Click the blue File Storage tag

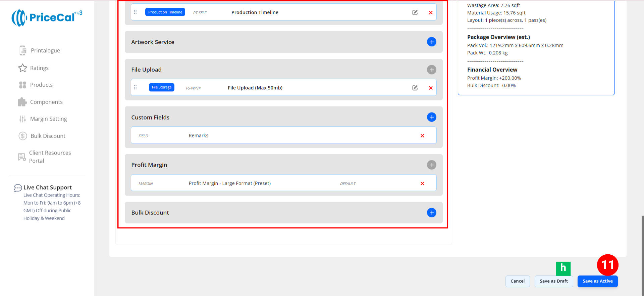pyautogui.click(x=161, y=87)
